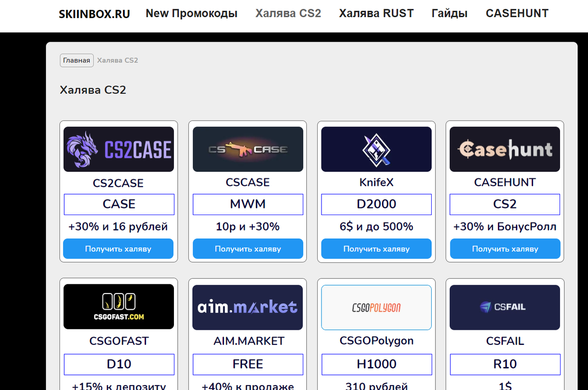
Task: Click the Casehunt logo banner
Action: tap(505, 149)
